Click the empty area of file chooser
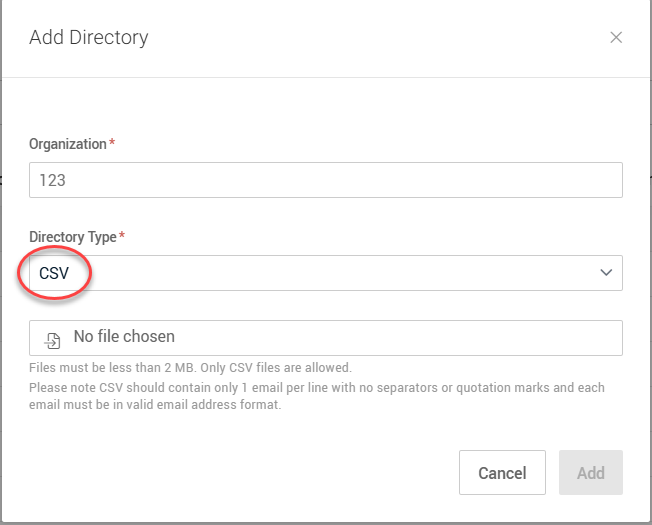The width and height of the screenshot is (652, 525). click(400, 338)
